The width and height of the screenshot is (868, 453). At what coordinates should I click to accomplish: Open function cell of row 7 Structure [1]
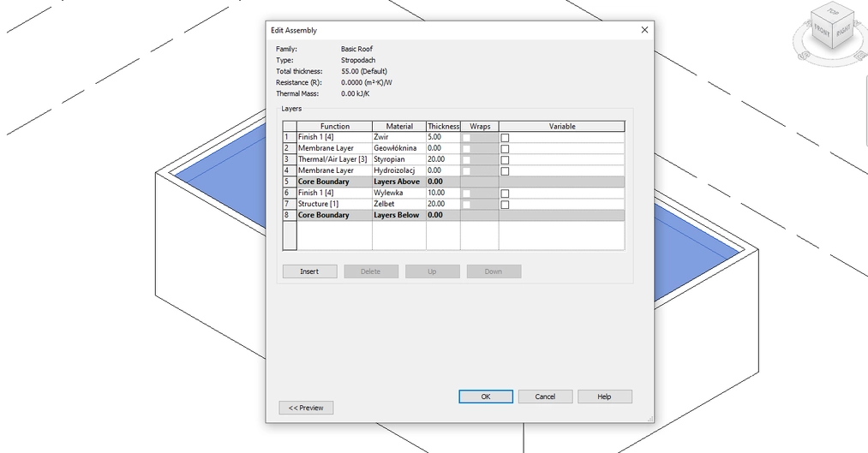click(333, 204)
